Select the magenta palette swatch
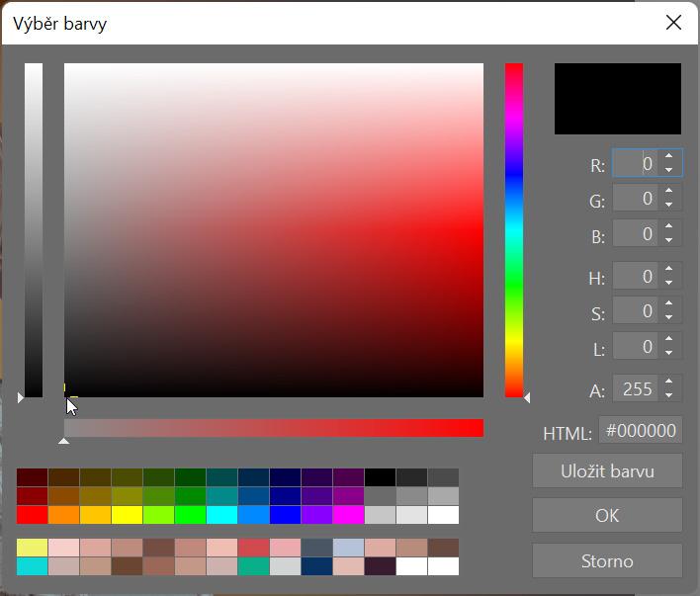The image size is (700, 596). pyautogui.click(x=349, y=515)
